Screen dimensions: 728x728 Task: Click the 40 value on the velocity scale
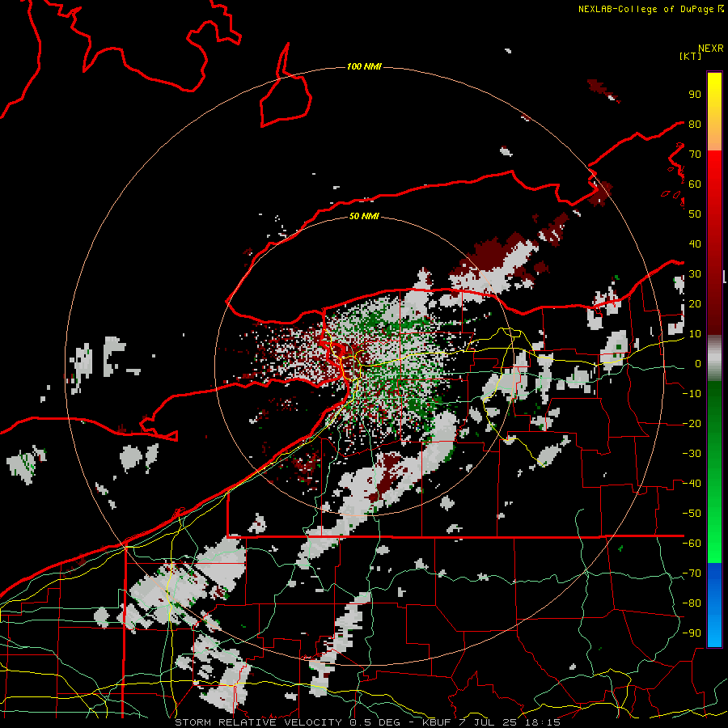pyautogui.click(x=695, y=244)
